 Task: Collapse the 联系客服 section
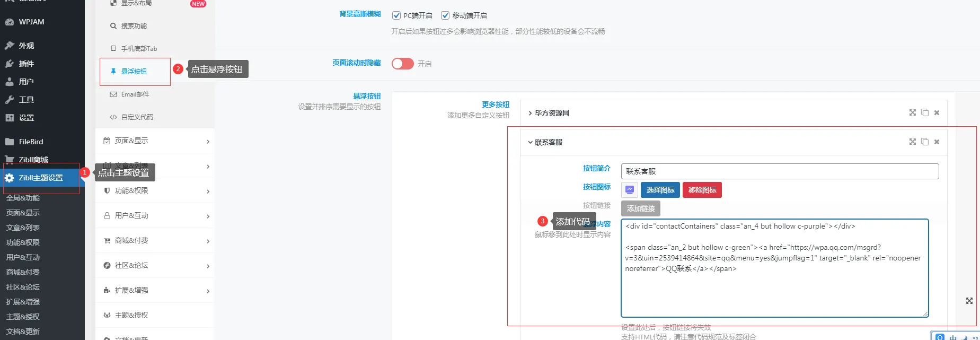click(545, 142)
